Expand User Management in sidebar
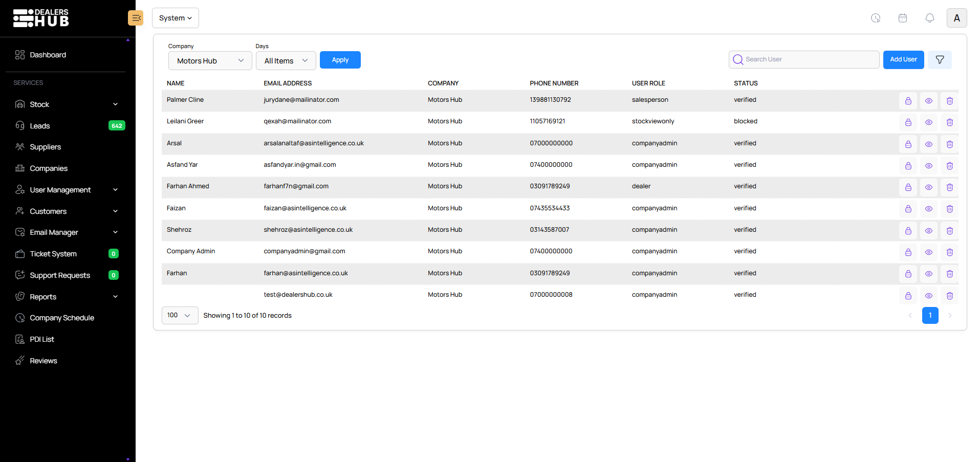Screen dimensions: 980x462 click(x=67, y=190)
